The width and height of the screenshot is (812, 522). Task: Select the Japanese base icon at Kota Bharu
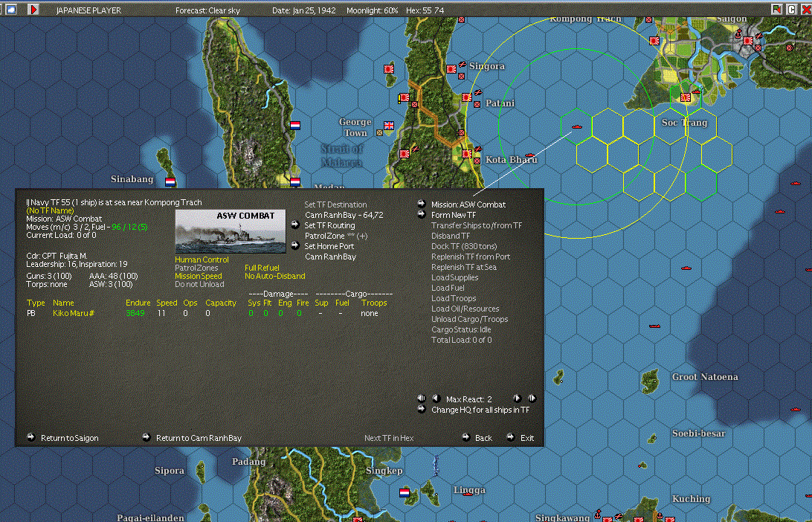coord(466,154)
